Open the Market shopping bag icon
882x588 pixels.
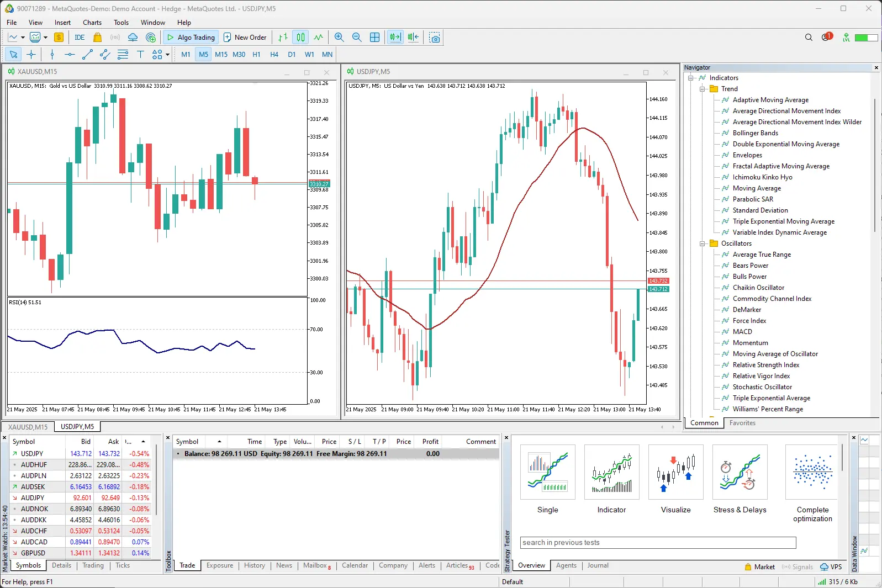click(x=98, y=38)
